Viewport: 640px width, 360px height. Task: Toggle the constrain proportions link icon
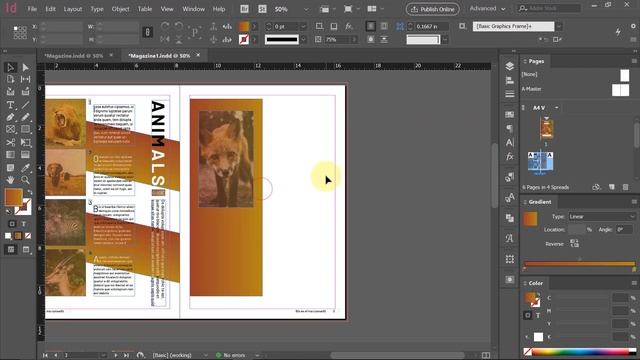[147, 33]
